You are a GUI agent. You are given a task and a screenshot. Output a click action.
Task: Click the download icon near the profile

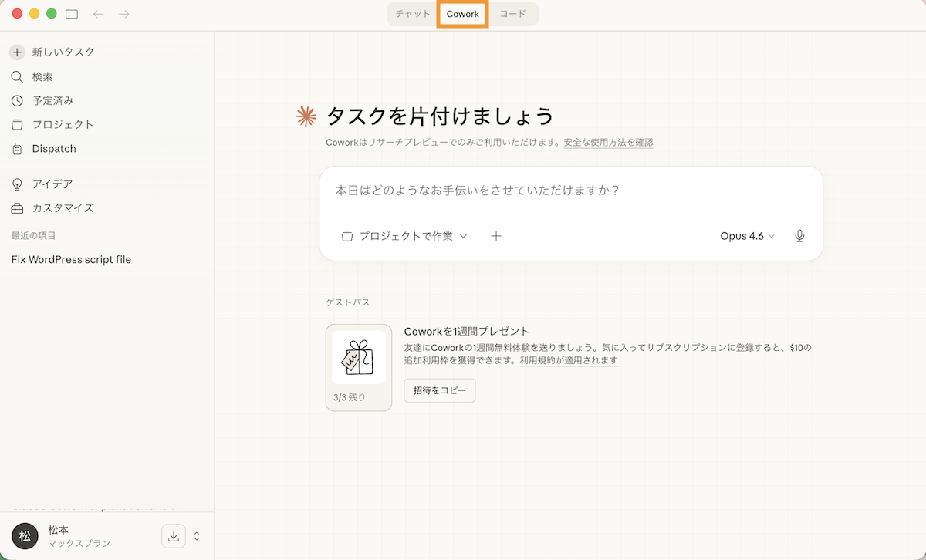click(174, 536)
